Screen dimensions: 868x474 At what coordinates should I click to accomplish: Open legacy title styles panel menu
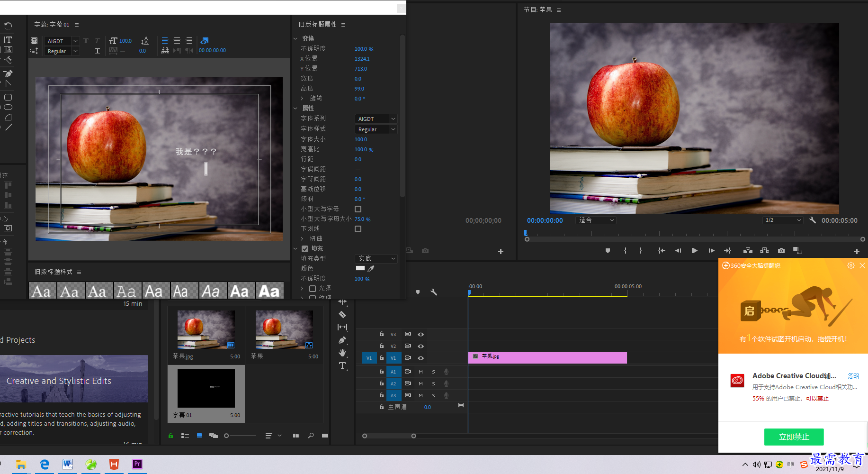[79, 272]
